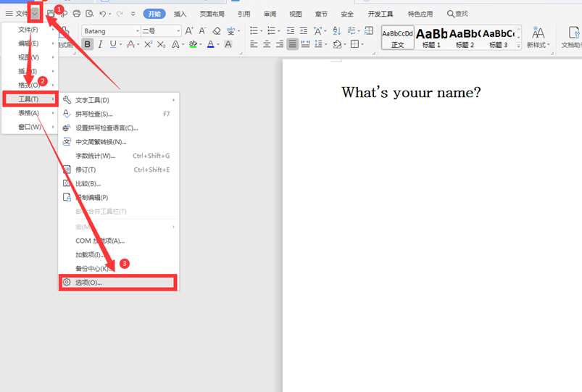The width and height of the screenshot is (582, 392).
Task: Expand the dropdown arrow next to 文件
Action: [35, 14]
